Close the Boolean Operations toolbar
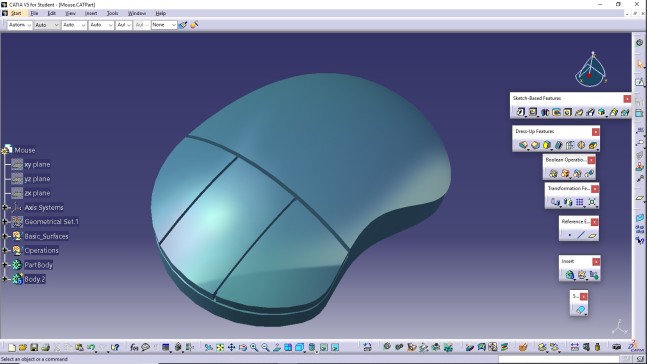Screen dimensions: 647x364 point(591,160)
